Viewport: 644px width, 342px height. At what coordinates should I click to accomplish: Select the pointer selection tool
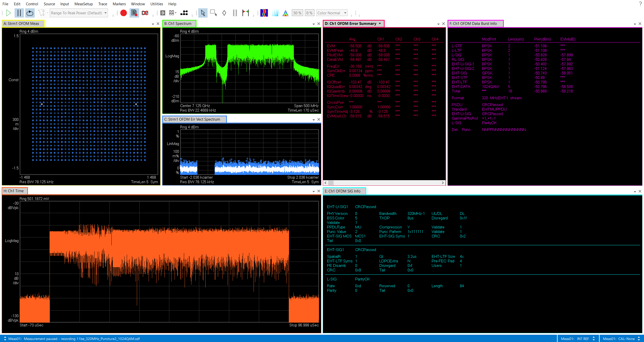tap(203, 13)
